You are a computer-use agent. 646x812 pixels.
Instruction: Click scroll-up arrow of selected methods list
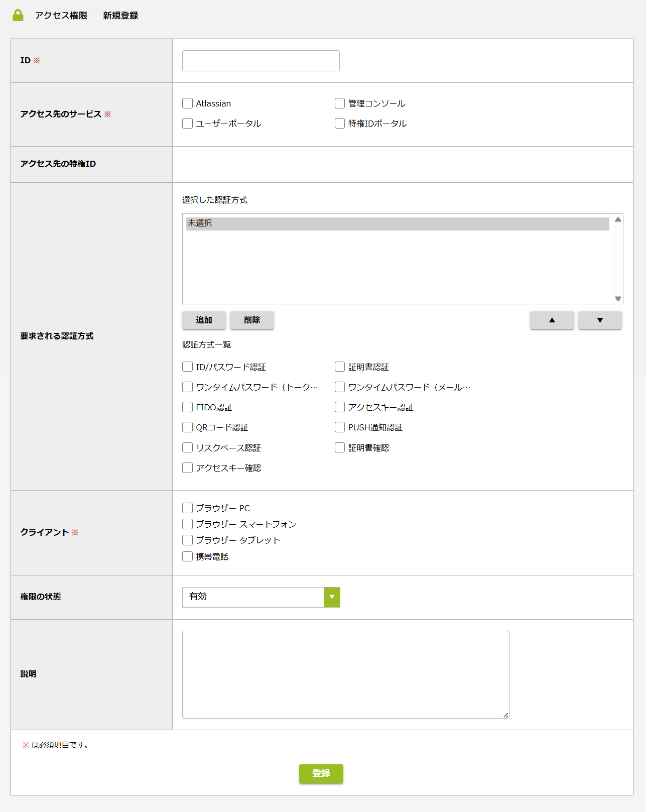(x=618, y=219)
